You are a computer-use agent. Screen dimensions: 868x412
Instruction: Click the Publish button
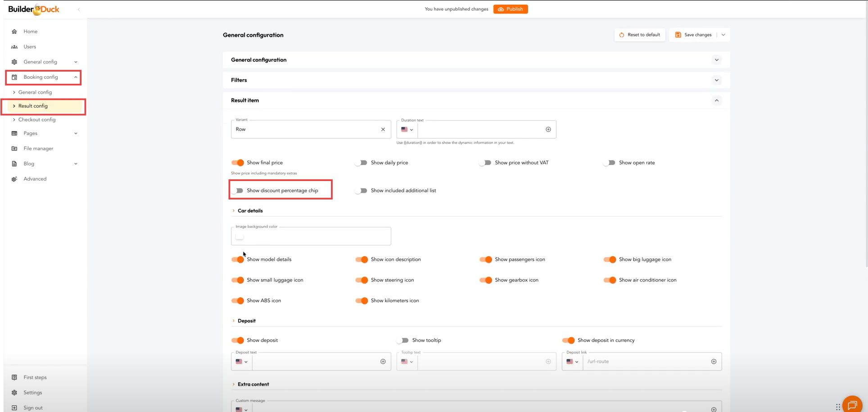(x=511, y=9)
